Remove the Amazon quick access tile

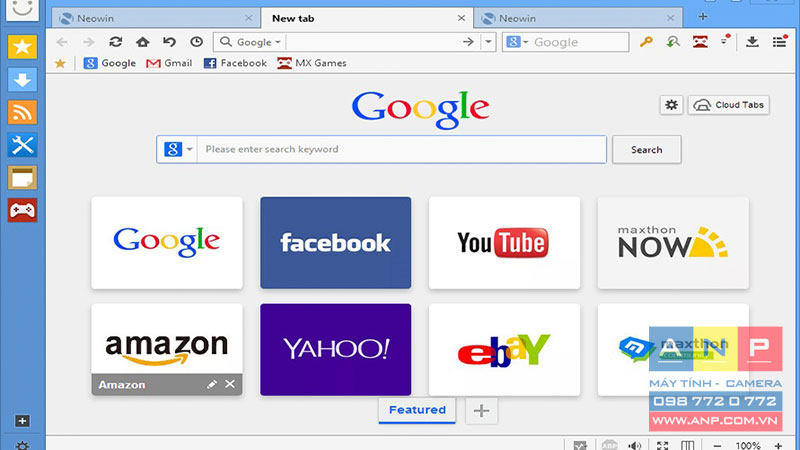pos(230,384)
